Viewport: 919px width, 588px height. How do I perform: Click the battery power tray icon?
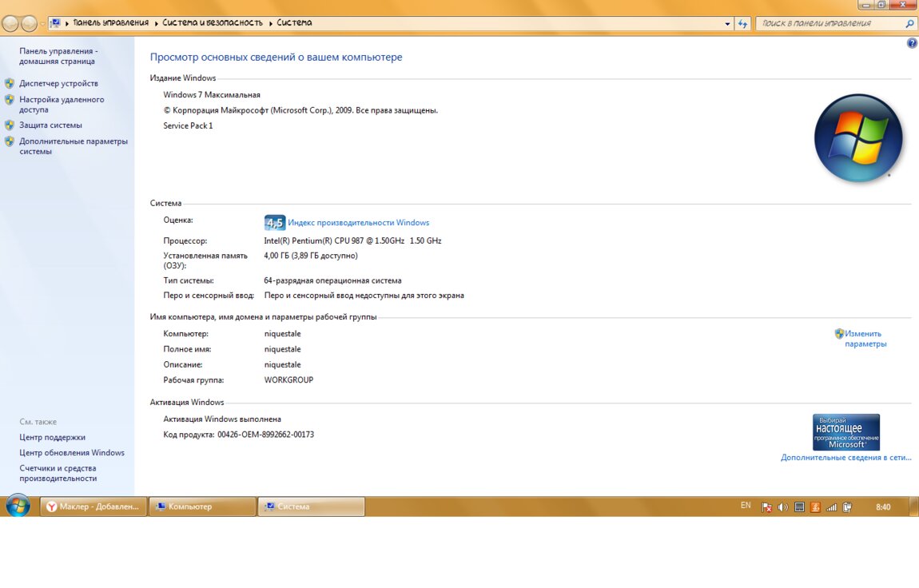tap(847, 507)
